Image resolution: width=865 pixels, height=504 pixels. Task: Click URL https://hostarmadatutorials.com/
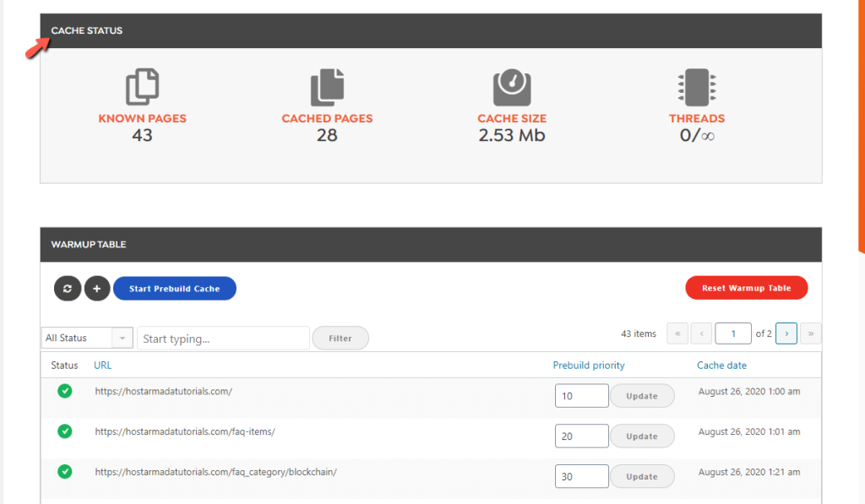(x=163, y=391)
